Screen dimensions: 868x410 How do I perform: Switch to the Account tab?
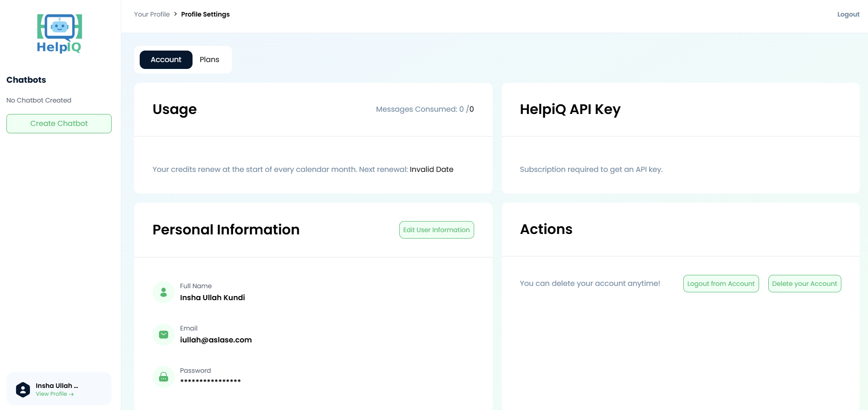166,60
